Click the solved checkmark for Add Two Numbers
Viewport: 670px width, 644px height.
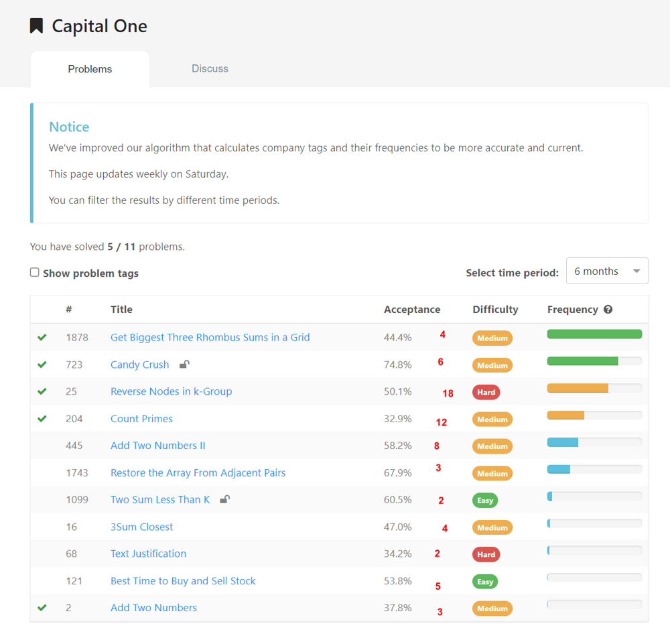42,608
